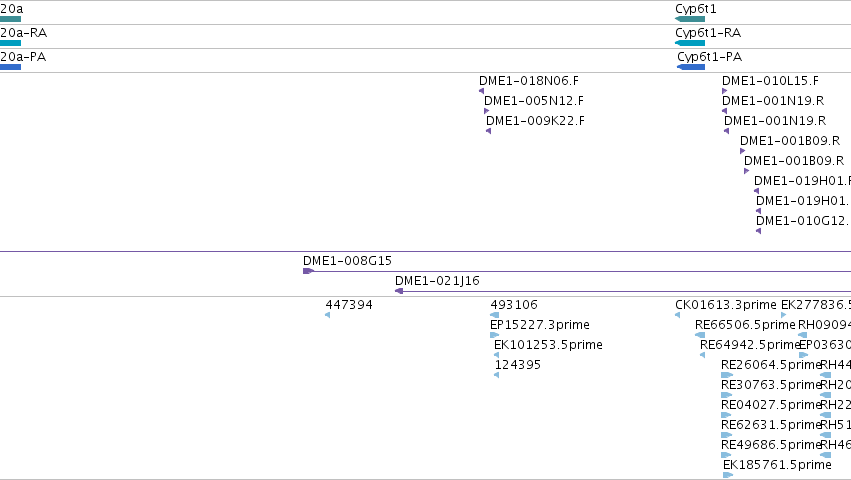Click the RE62631.5prime feature glyph
The width and height of the screenshot is (851, 480).
[x=727, y=435]
